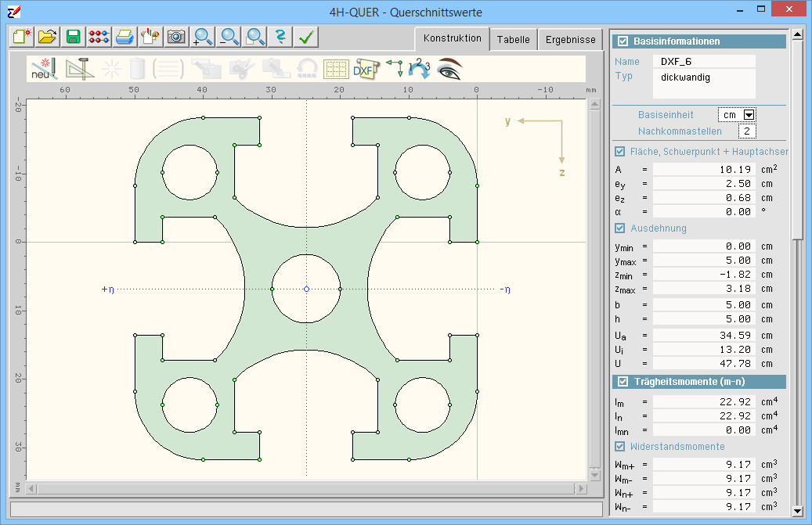Save using the green floppy disk icon
The height and width of the screenshot is (525, 812).
pyautogui.click(x=73, y=36)
